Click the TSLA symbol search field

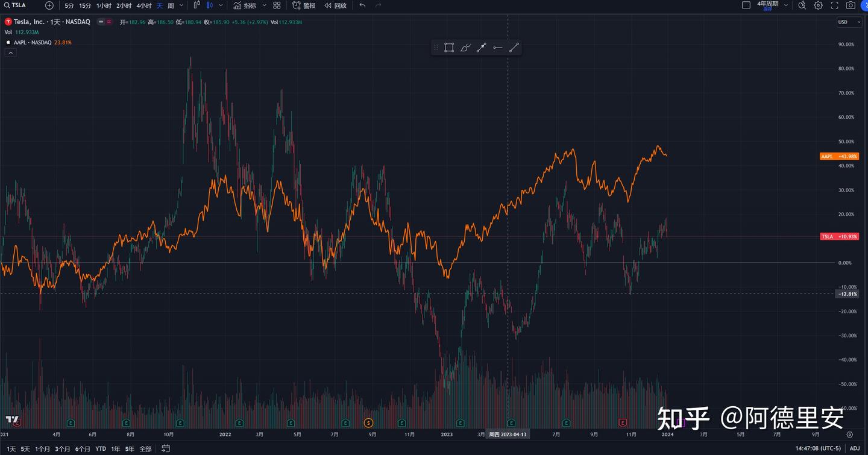18,5
